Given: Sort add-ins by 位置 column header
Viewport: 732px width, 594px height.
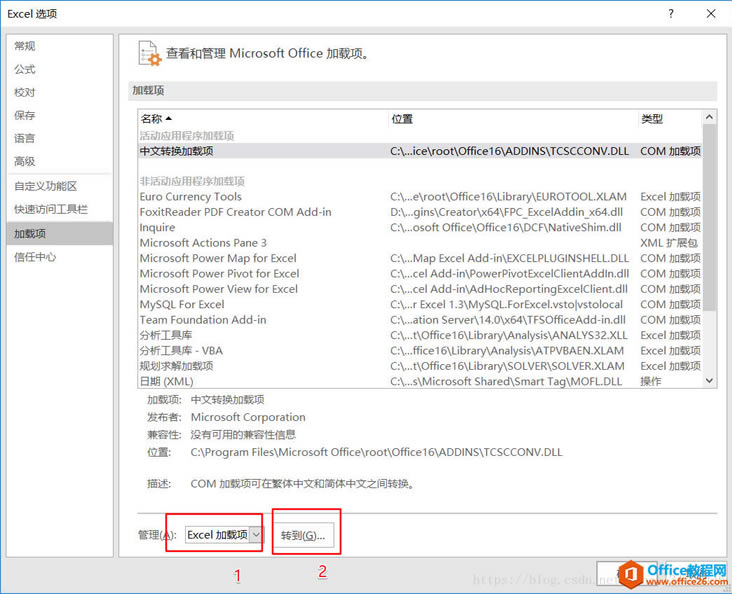Looking at the screenshot, I should click(513, 119).
